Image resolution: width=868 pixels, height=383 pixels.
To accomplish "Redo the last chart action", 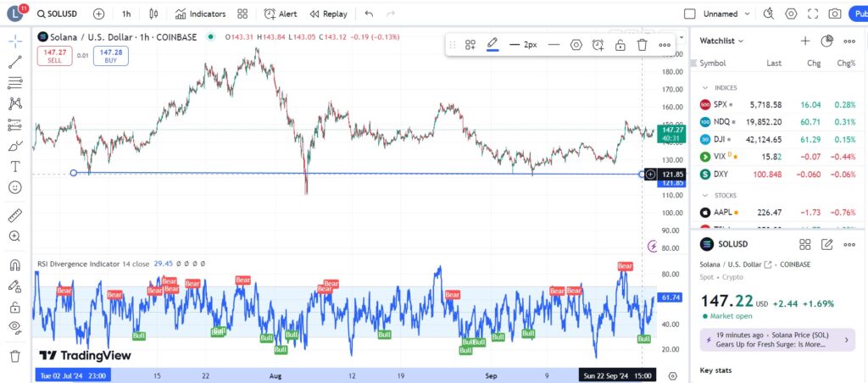I will [x=391, y=14].
